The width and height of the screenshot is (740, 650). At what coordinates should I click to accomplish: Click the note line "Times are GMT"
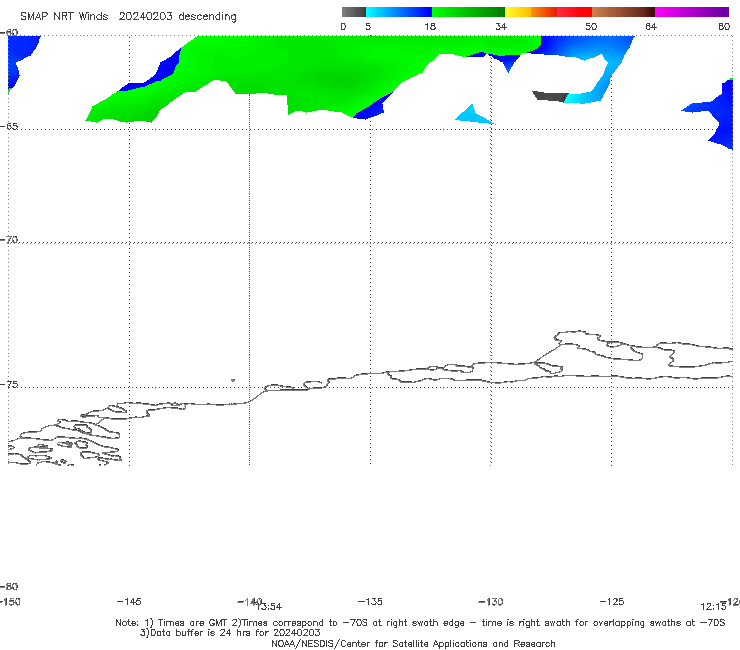coord(192,623)
